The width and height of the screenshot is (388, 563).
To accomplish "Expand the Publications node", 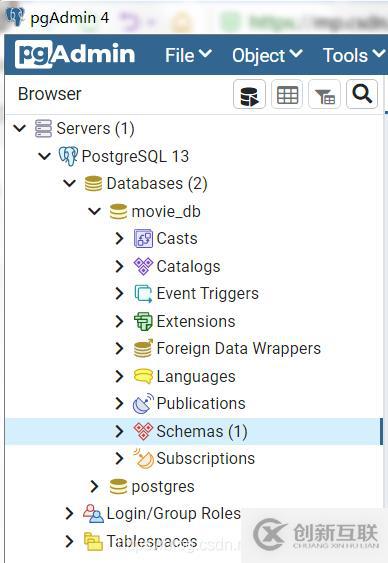I will [x=119, y=403].
